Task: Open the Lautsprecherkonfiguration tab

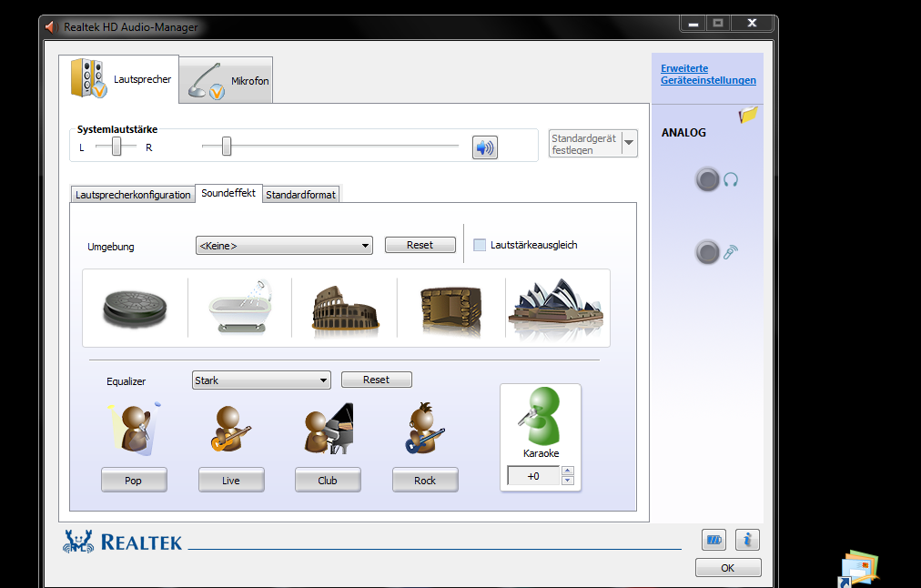Action: 133,195
